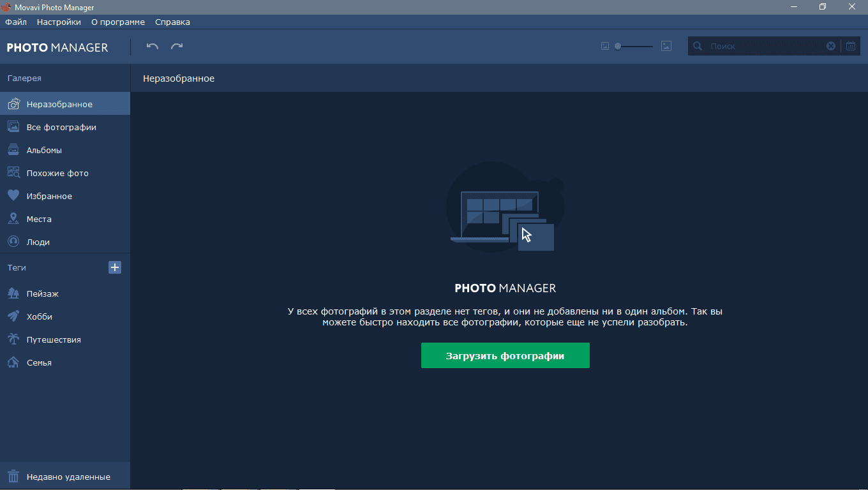The image size is (868, 490).
Task: Click the Люди face icon
Action: pyautogui.click(x=13, y=242)
